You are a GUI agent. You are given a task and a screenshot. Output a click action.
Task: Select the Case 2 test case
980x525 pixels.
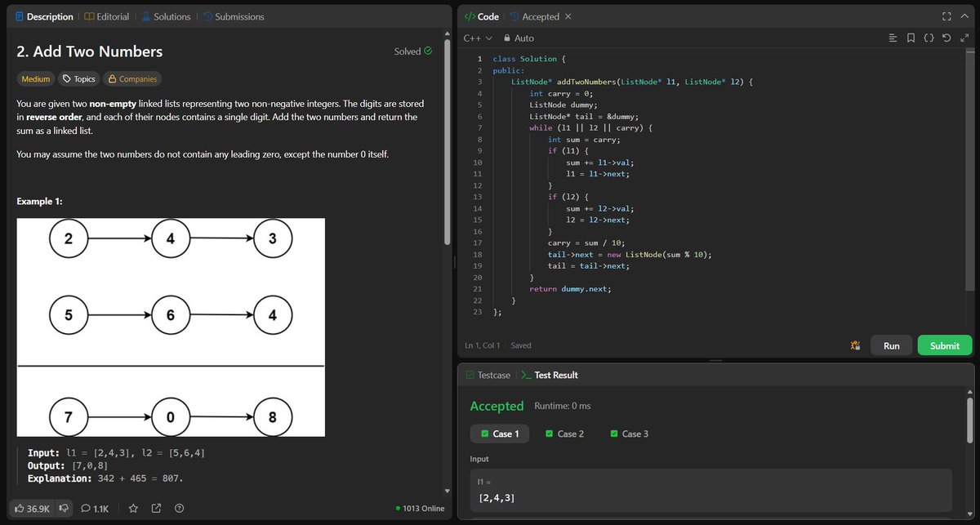pos(563,434)
